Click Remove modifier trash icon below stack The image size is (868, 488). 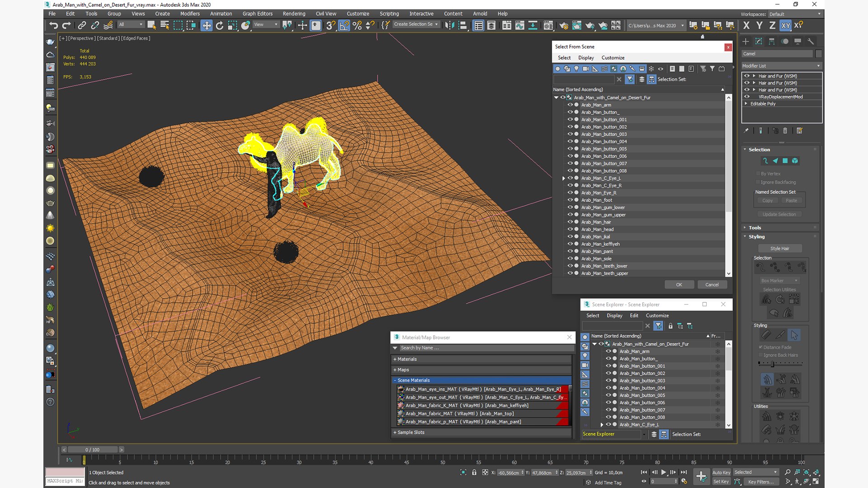click(x=785, y=131)
